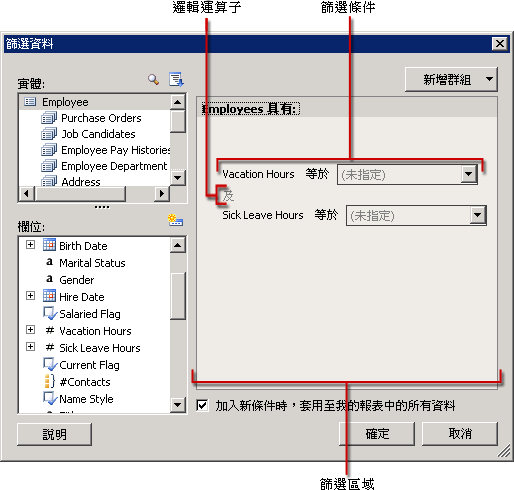Click the 說明 help button
Screen dimensions: 514x490
(54, 434)
